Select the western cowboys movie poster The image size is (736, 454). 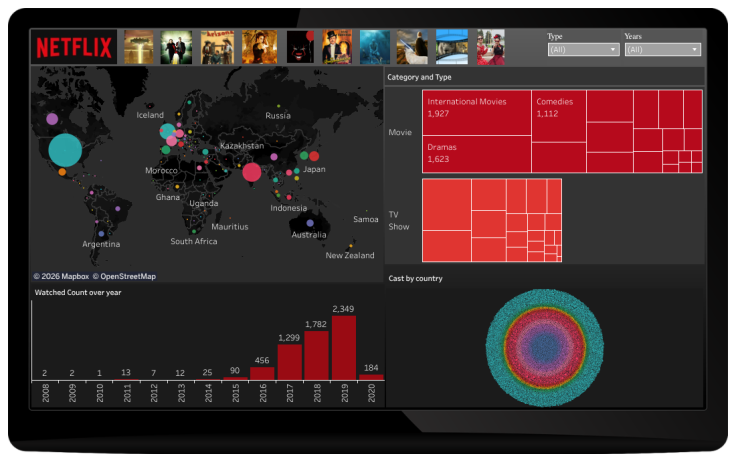click(217, 47)
